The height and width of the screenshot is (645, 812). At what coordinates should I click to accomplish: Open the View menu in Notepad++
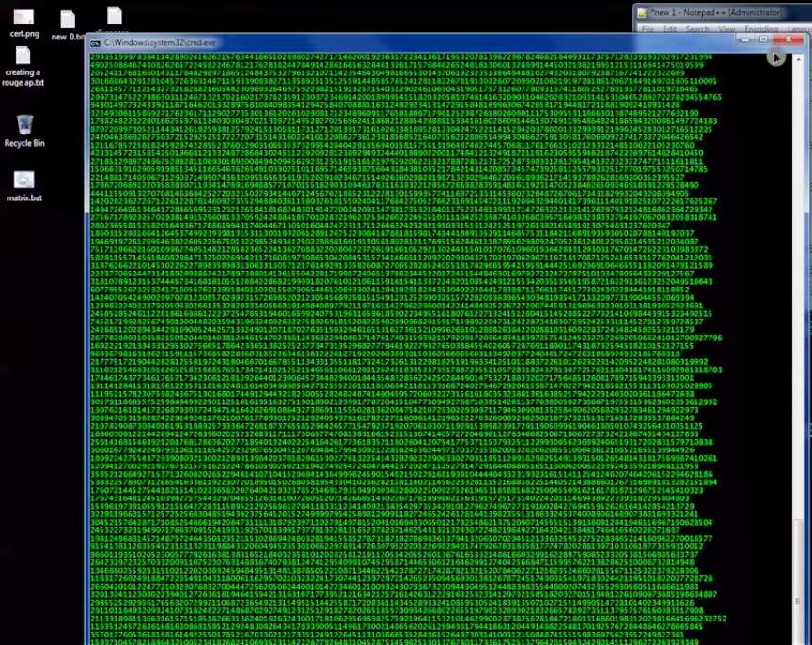pyautogui.click(x=726, y=29)
